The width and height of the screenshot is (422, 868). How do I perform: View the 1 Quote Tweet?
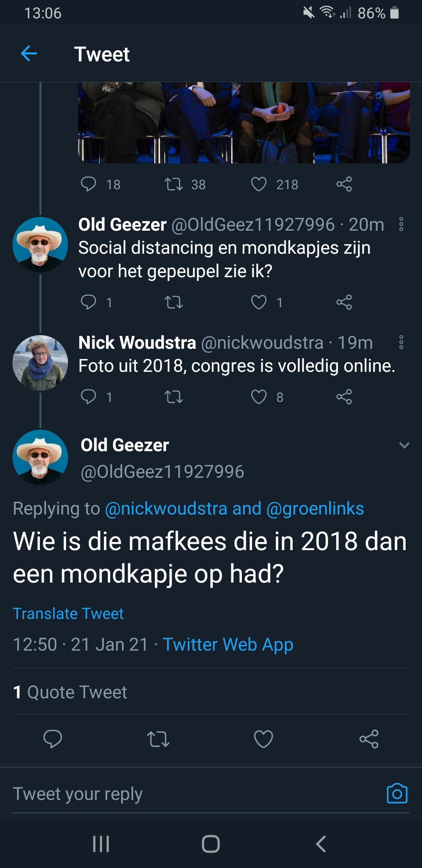coord(70,692)
